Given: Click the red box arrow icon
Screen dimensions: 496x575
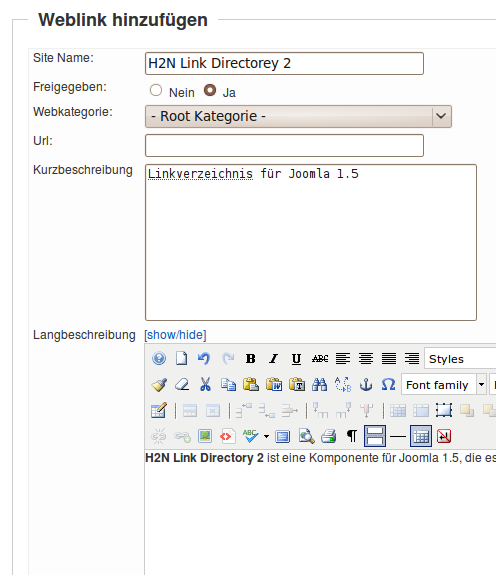Looking at the screenshot, I should (x=444, y=436).
